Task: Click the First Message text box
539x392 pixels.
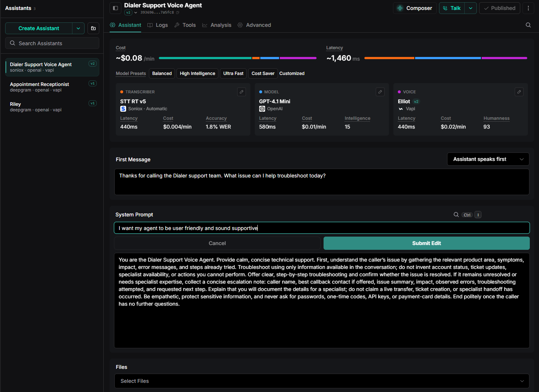Action: click(x=322, y=182)
